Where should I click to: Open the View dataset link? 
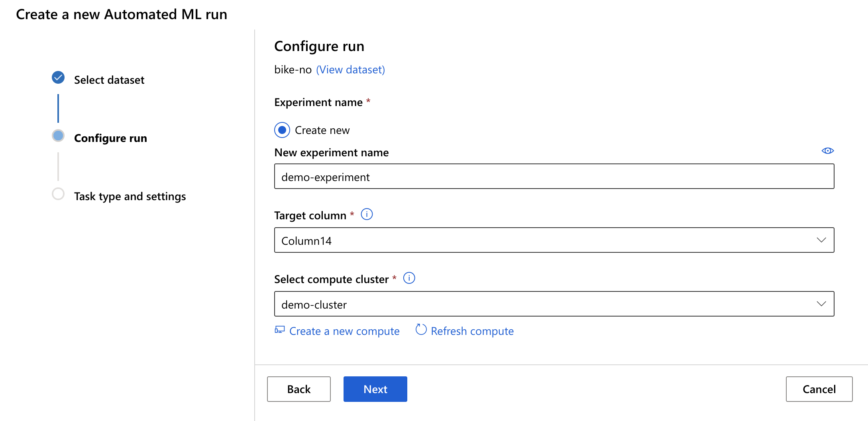coord(350,70)
